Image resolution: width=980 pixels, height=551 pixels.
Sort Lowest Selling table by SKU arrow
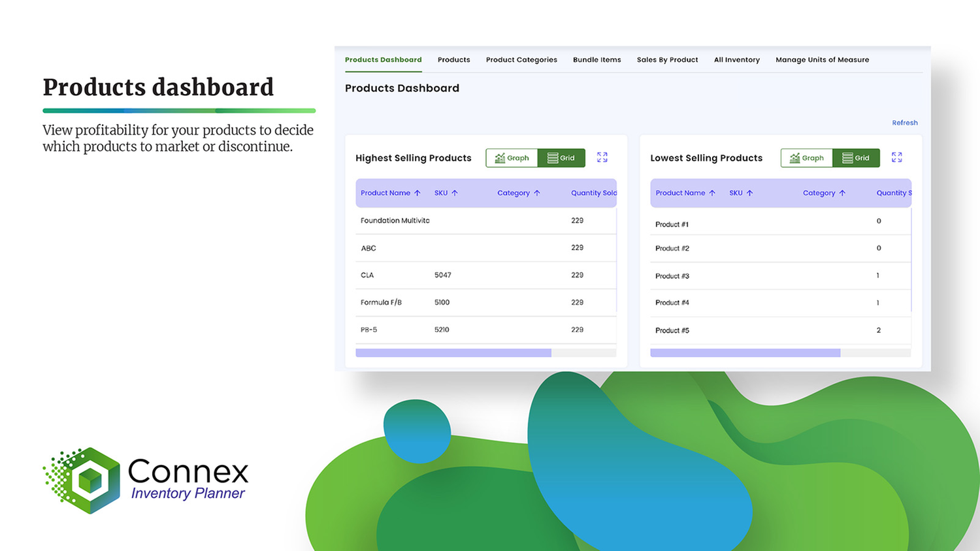point(749,193)
